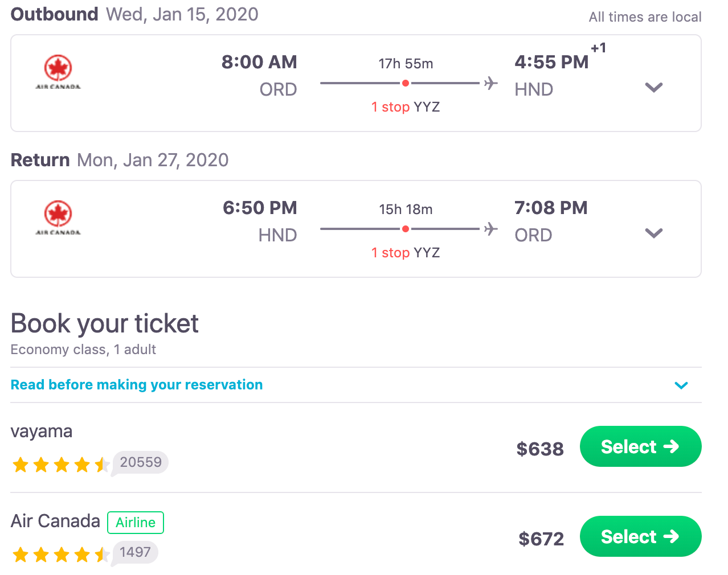Select the vayama $638 fare
The width and height of the screenshot is (728, 575).
pos(640,446)
